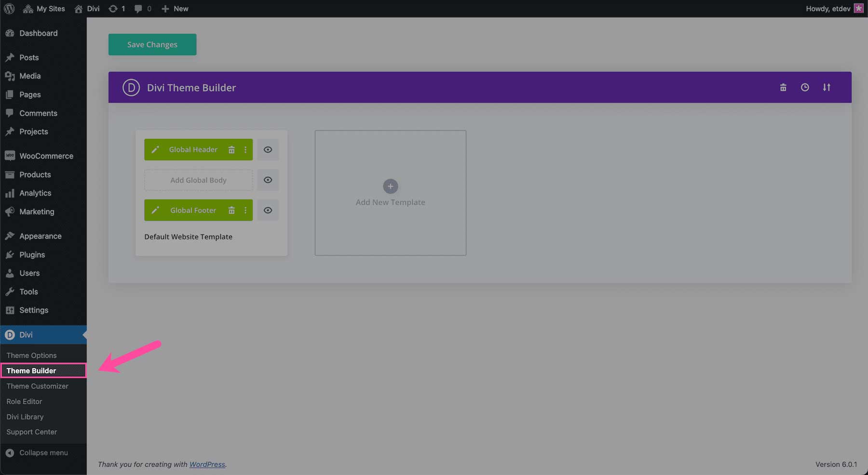Open the Add Global Body placeholder
The width and height of the screenshot is (868, 475).
coord(198,180)
